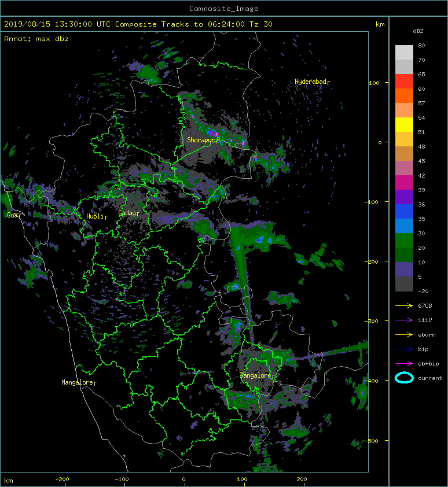The height and width of the screenshot is (487, 448).
Task: Click the Hyderabad city label
Action: [x=311, y=82]
